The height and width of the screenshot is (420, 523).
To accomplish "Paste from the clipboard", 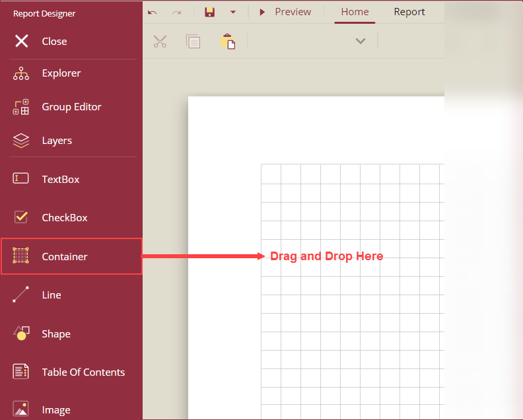I will coord(228,42).
